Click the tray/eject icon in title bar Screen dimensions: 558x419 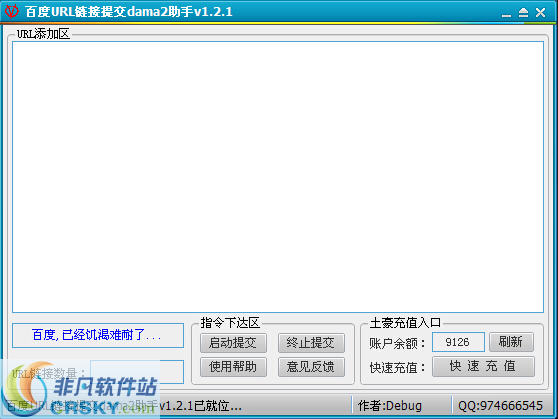[x=523, y=13]
